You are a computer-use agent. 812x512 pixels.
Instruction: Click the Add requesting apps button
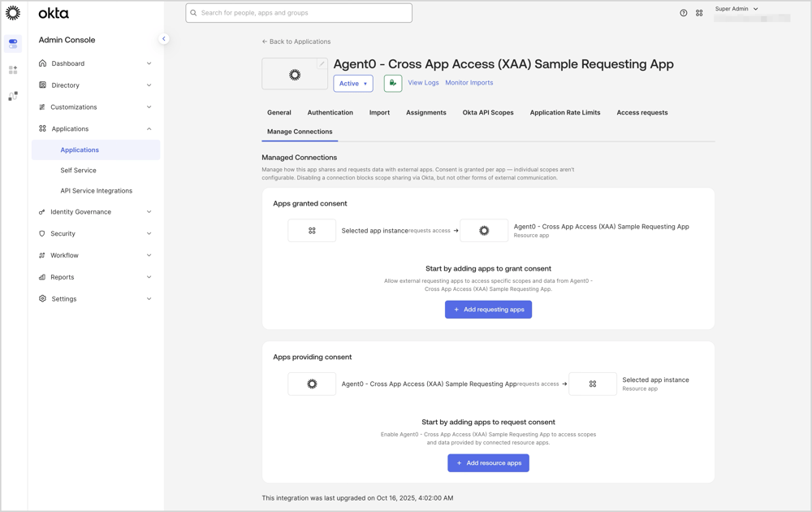pyautogui.click(x=488, y=309)
